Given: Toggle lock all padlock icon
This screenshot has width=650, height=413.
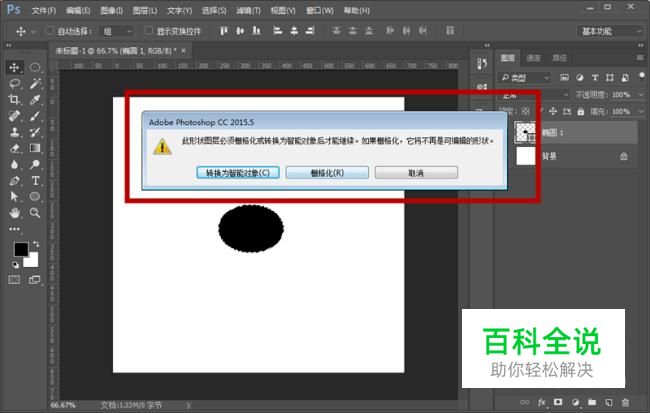Looking at the screenshot, I should (580, 111).
